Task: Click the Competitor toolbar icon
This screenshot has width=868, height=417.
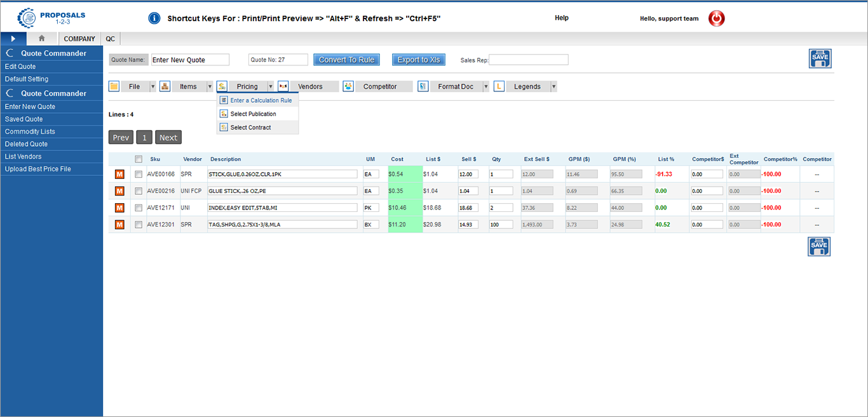Action: point(348,86)
